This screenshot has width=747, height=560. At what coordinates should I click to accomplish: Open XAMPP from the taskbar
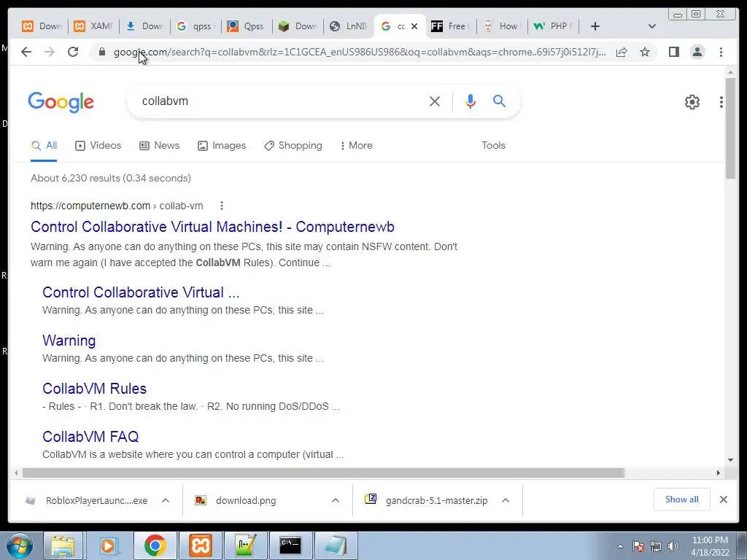[x=200, y=545]
